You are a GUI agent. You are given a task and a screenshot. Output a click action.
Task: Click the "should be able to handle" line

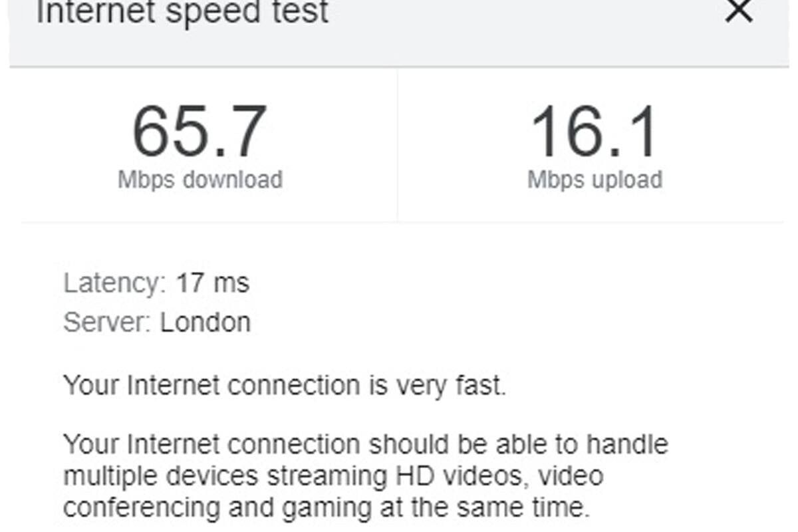[x=366, y=444]
